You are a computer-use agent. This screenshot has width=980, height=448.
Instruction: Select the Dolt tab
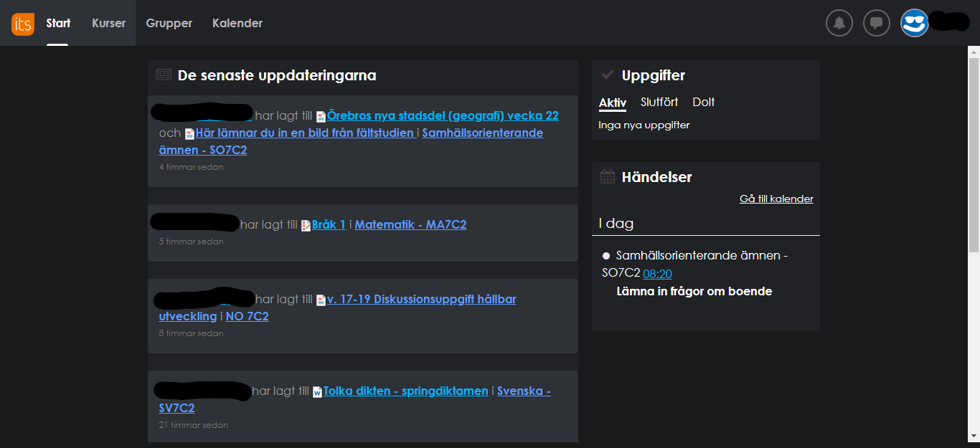coord(703,102)
